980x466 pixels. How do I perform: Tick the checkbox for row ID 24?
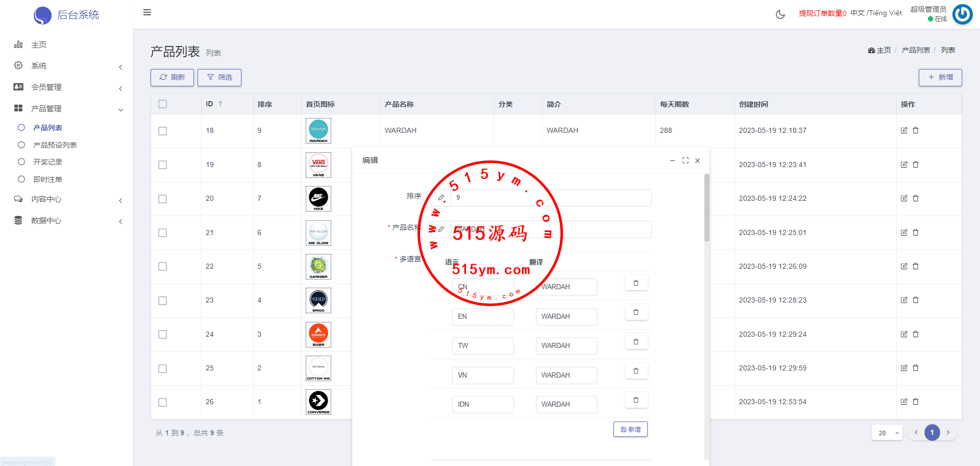pos(163,335)
